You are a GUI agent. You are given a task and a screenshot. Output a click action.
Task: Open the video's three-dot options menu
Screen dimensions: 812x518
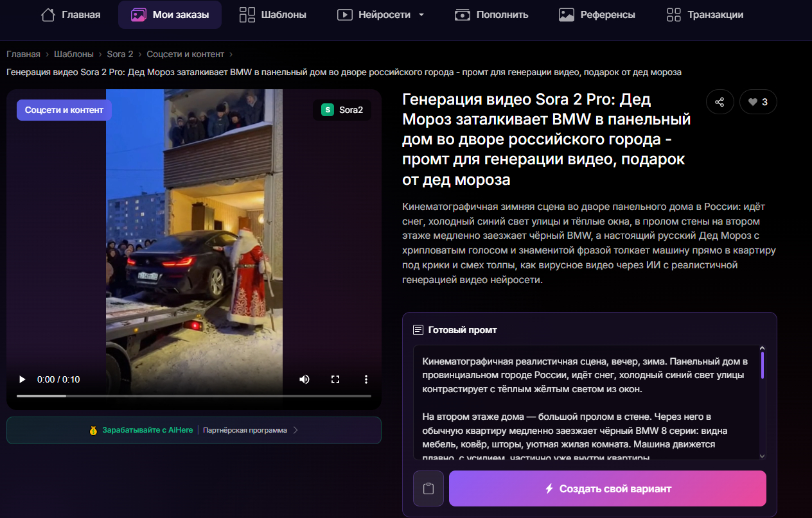click(x=366, y=379)
